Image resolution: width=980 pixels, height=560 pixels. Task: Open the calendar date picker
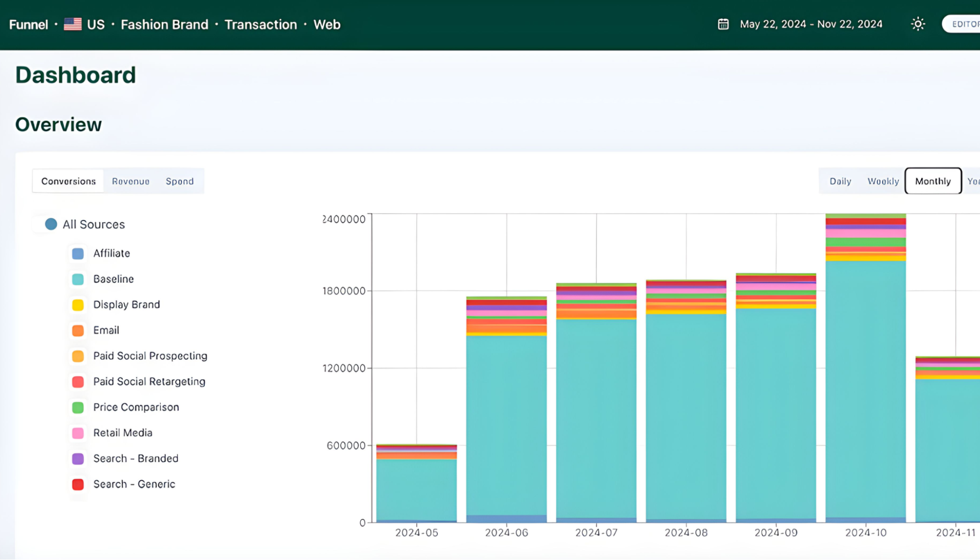pyautogui.click(x=723, y=24)
